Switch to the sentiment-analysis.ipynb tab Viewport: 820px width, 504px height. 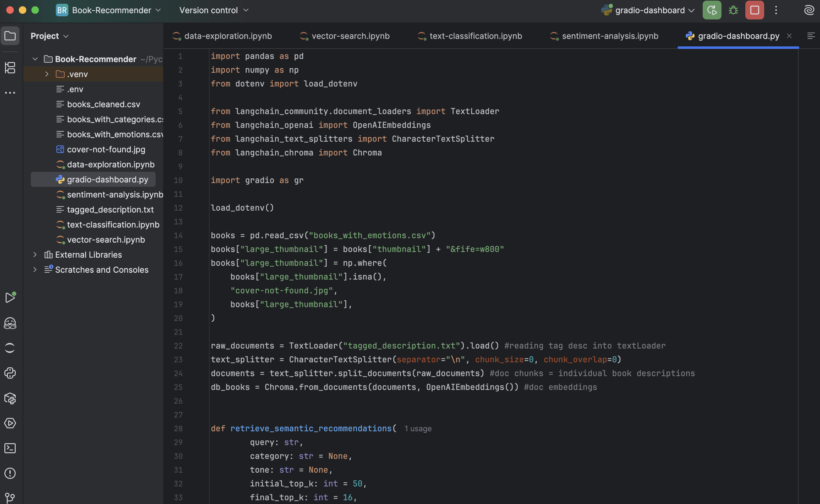[610, 36]
